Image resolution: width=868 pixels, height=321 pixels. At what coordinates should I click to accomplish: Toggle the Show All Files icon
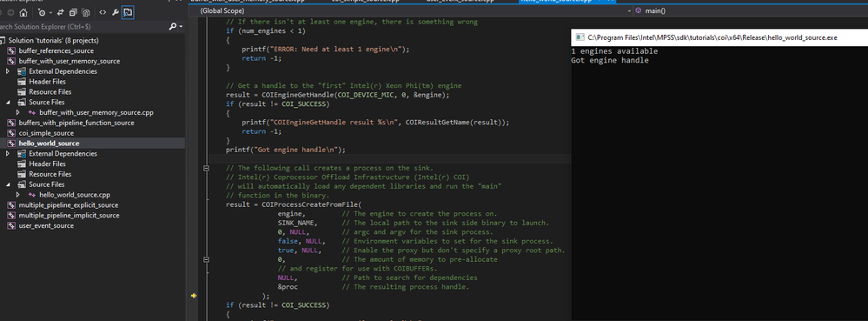tap(86, 12)
